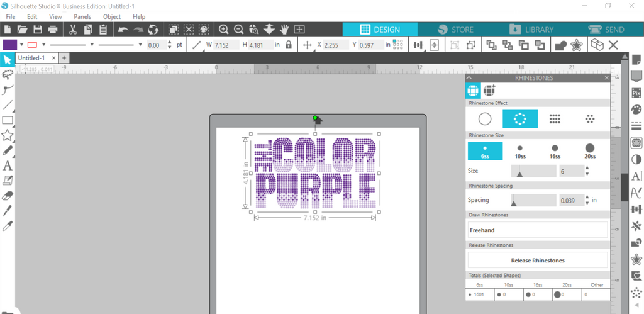Expand the line style dropdown
The height and width of the screenshot is (314, 644).
click(92, 45)
